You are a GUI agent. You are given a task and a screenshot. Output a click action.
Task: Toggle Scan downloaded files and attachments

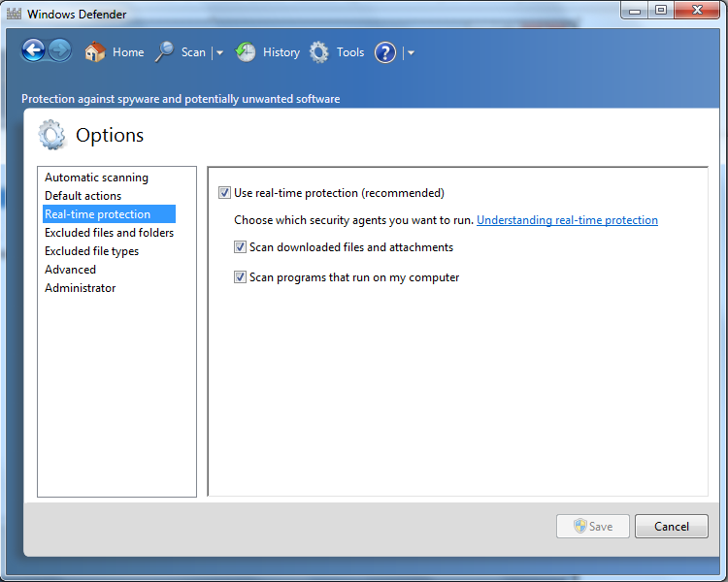[x=240, y=247]
